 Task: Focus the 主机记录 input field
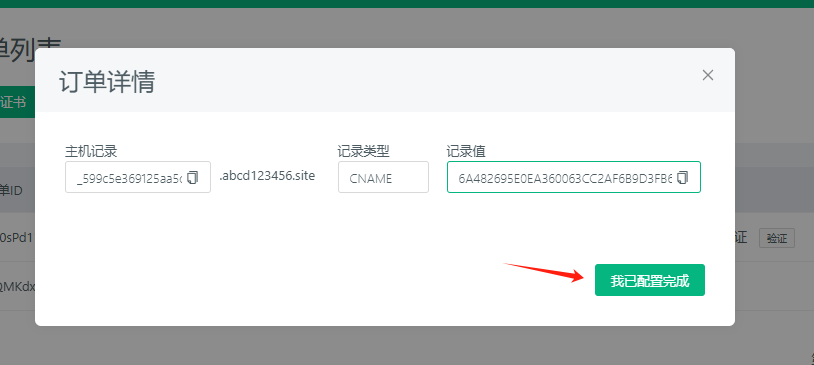138,177
